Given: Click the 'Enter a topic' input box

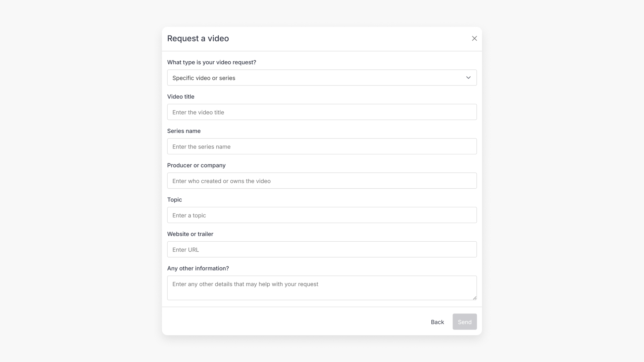Looking at the screenshot, I should coord(322,215).
